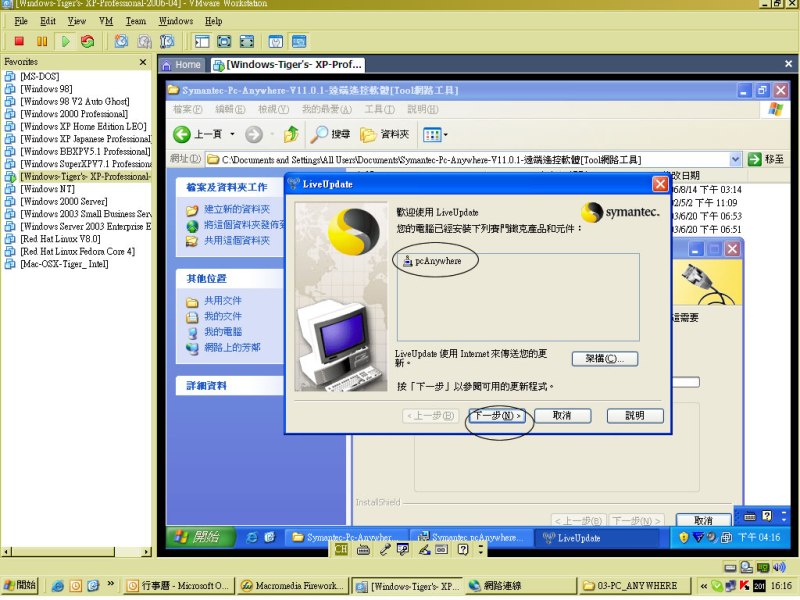Expand the address bar dropdown
This screenshot has height=600, width=800.
click(735, 160)
